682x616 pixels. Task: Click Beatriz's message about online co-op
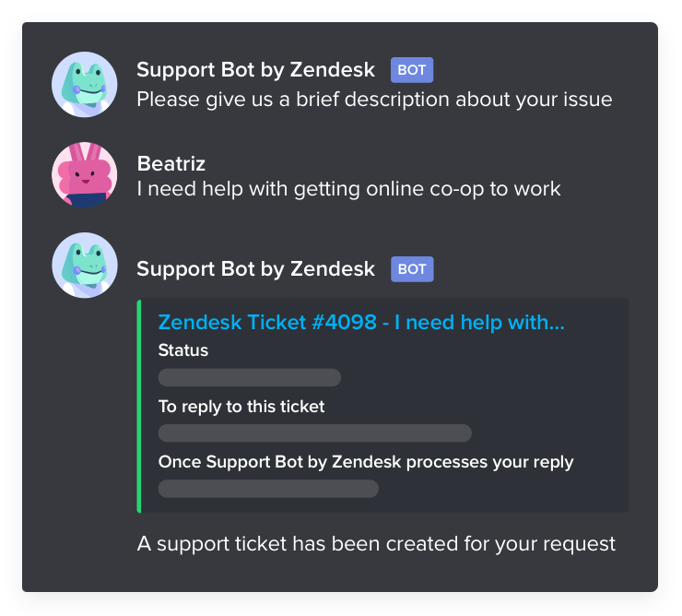click(x=348, y=189)
